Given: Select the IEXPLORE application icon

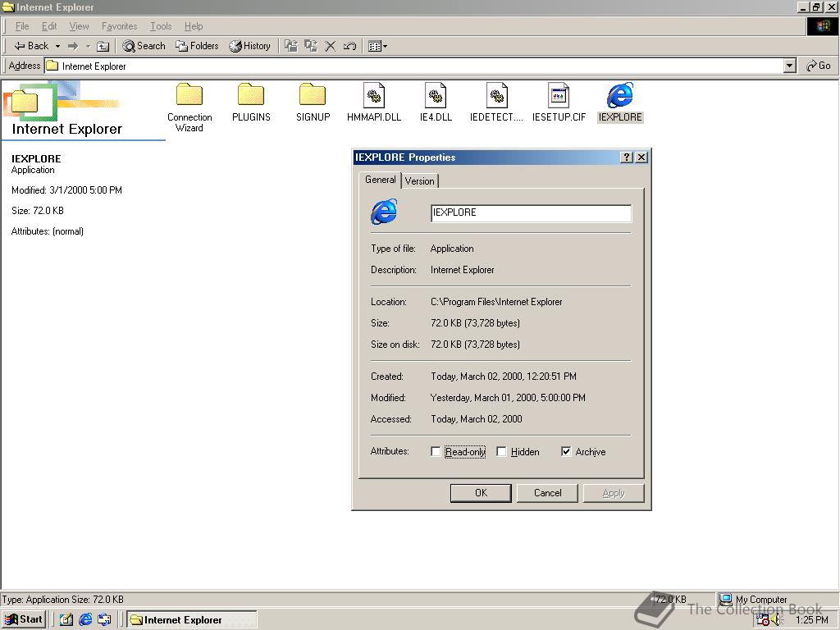Looking at the screenshot, I should pos(620,103).
